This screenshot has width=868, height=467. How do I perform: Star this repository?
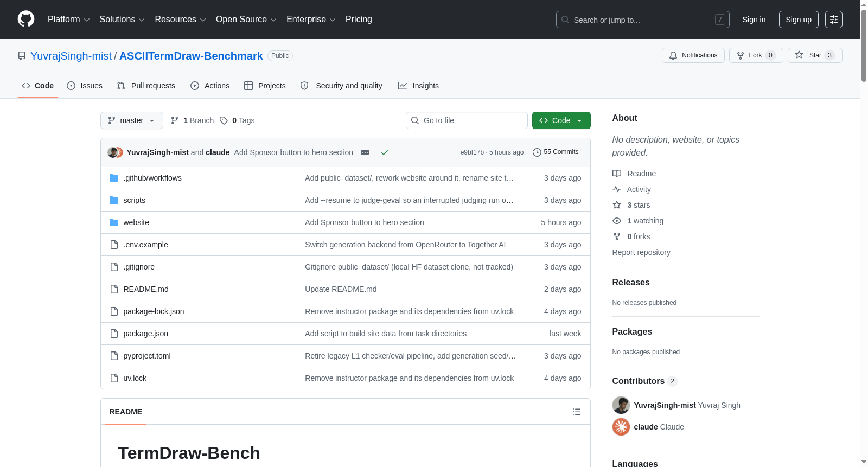815,55
